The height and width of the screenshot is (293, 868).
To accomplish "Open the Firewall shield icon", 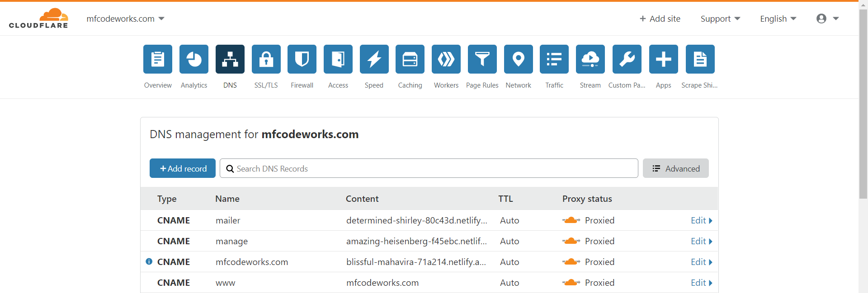I will 302,59.
